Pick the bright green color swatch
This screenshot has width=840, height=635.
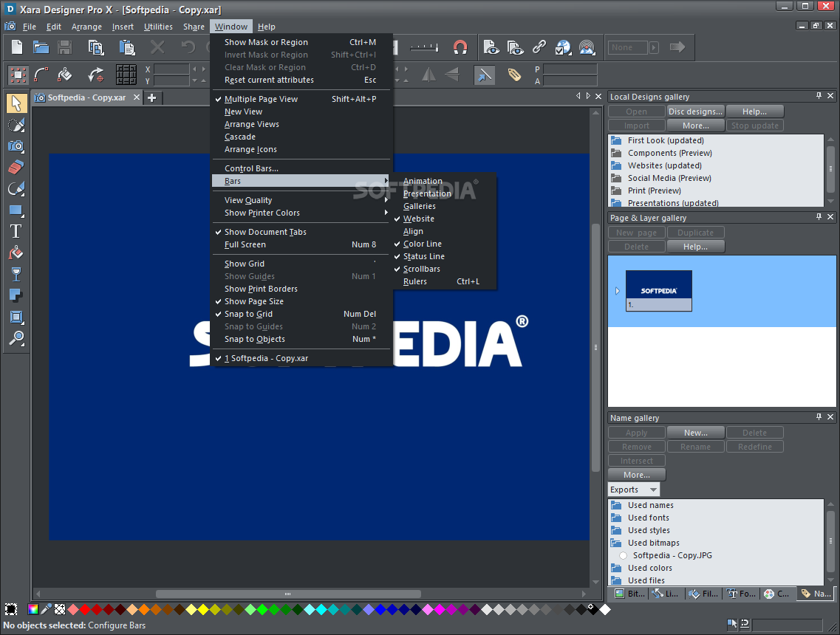[262, 609]
